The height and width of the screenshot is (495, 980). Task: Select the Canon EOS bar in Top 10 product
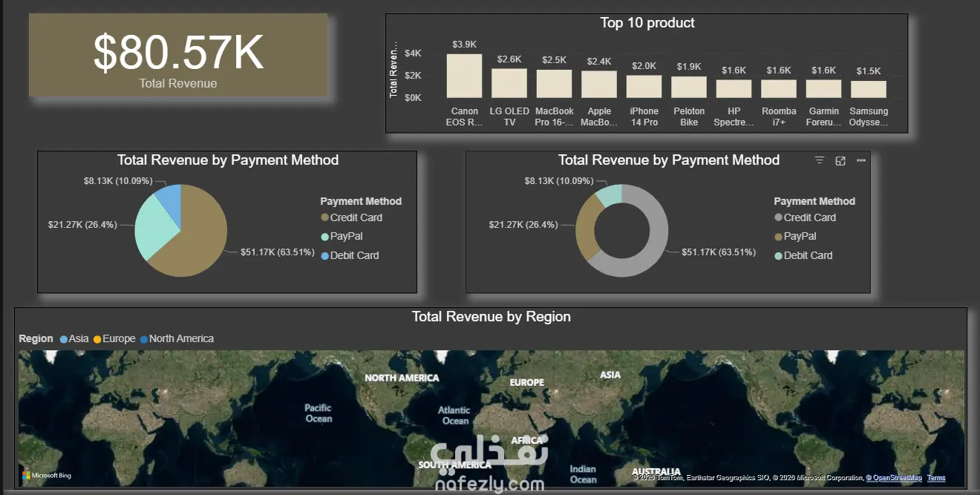[464, 76]
